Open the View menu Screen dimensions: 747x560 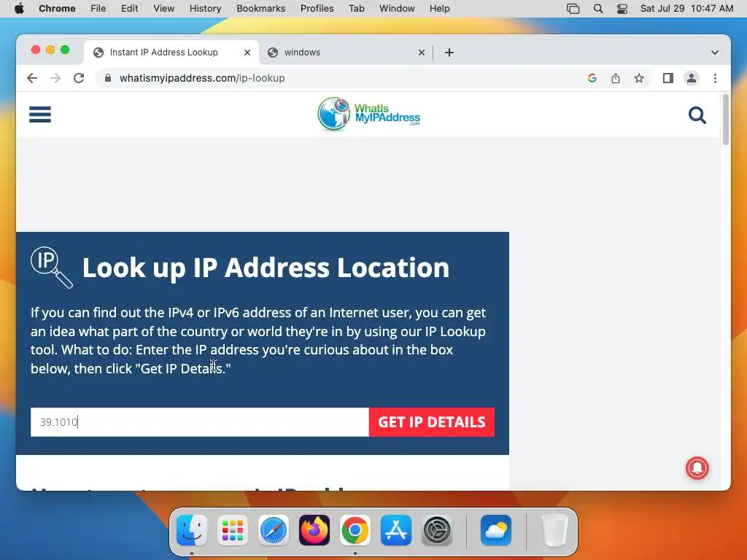[x=164, y=9]
